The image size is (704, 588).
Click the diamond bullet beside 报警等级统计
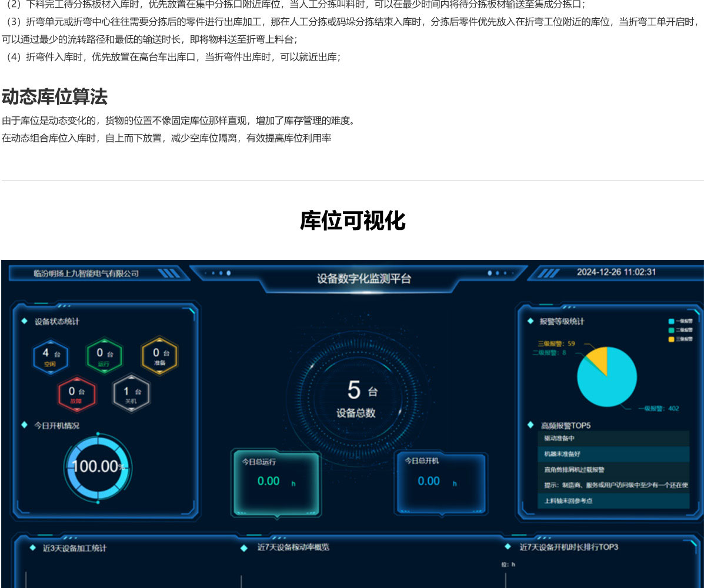[x=530, y=321]
